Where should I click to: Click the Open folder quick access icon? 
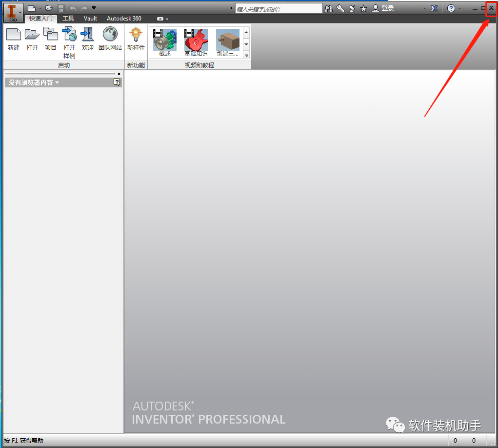click(49, 8)
